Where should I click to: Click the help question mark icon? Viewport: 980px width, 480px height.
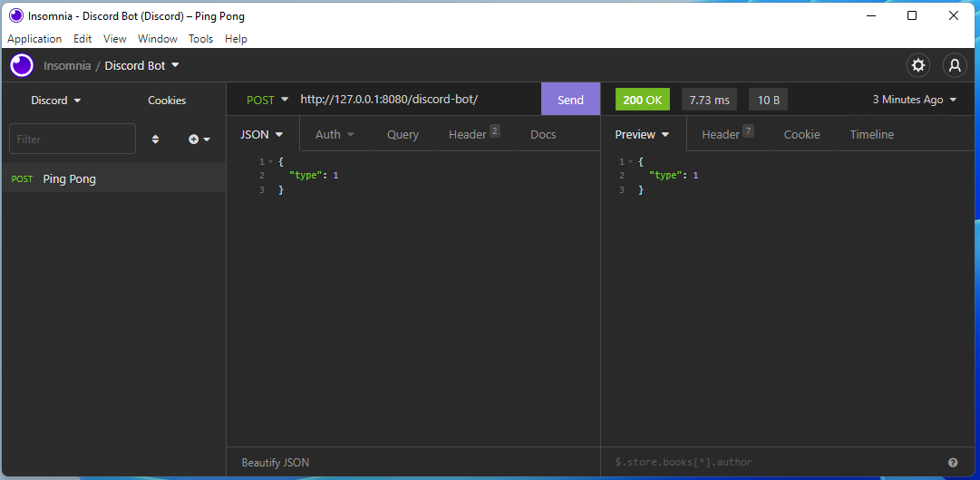tap(953, 463)
